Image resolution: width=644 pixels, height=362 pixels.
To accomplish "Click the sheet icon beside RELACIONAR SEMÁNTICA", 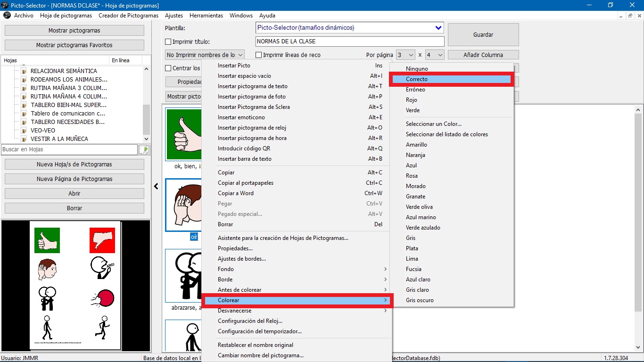I will point(23,71).
